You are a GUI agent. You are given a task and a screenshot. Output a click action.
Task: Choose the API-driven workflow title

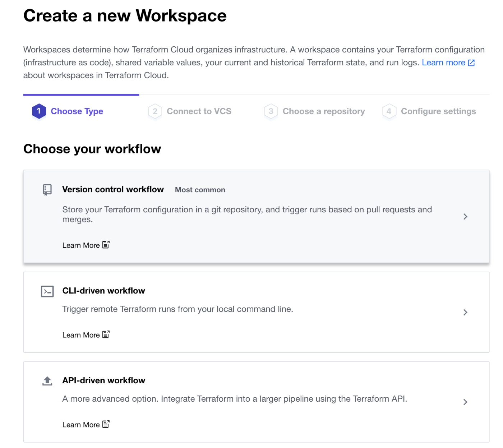[103, 381]
